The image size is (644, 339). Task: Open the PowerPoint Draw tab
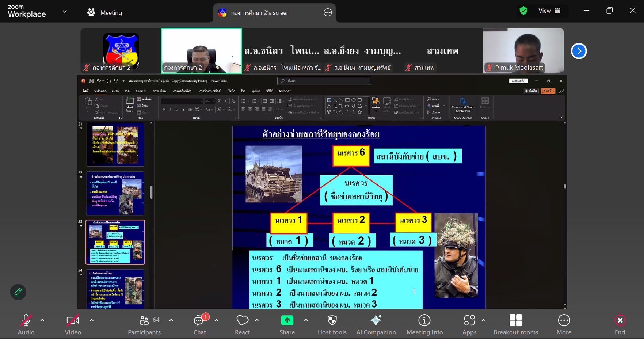coord(127,91)
